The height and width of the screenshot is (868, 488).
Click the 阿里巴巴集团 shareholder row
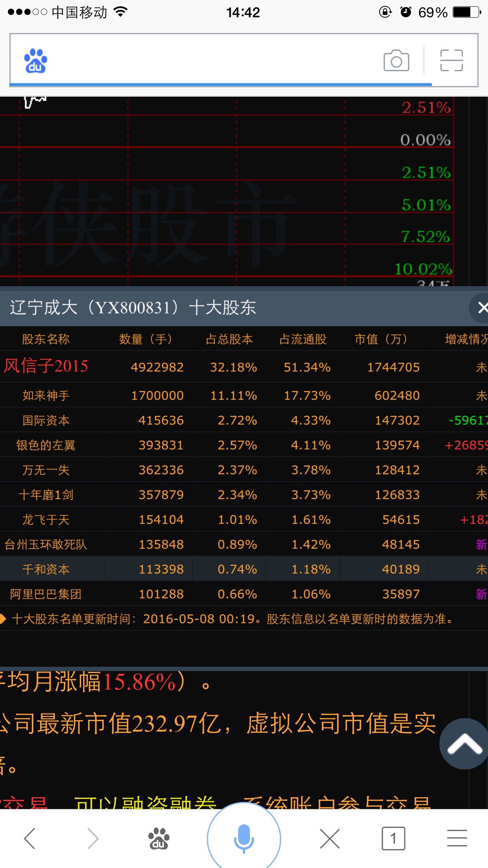pos(46,594)
